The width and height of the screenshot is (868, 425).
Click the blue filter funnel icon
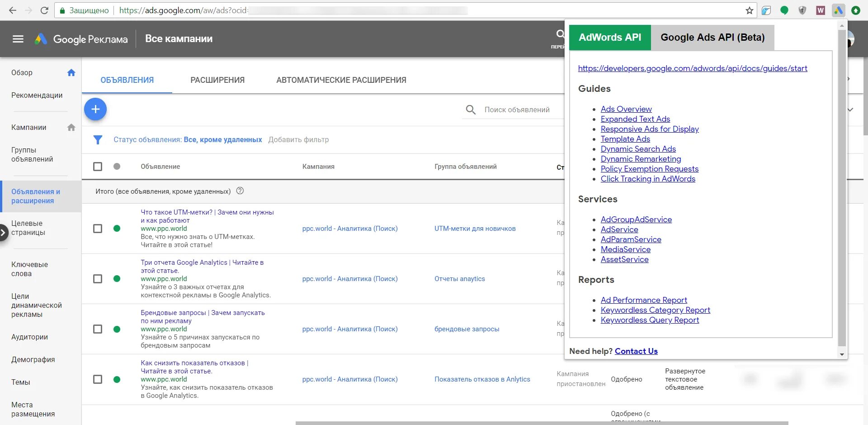pos(98,140)
